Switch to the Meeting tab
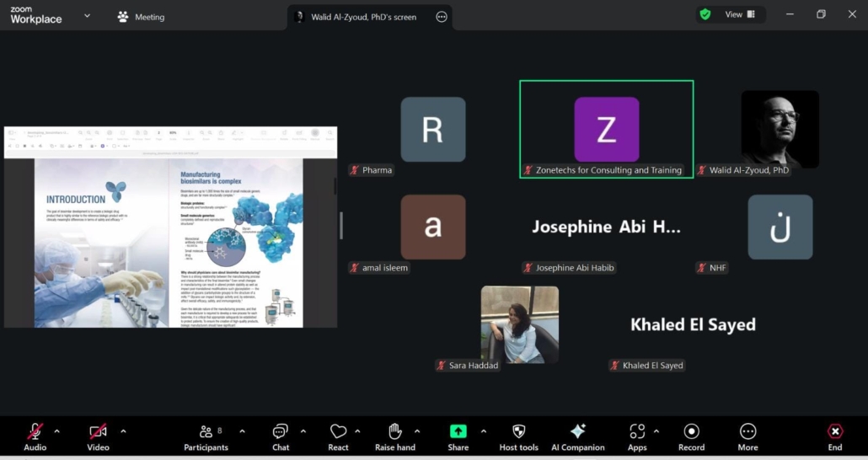Screen dimensions: 868x460 [141, 17]
